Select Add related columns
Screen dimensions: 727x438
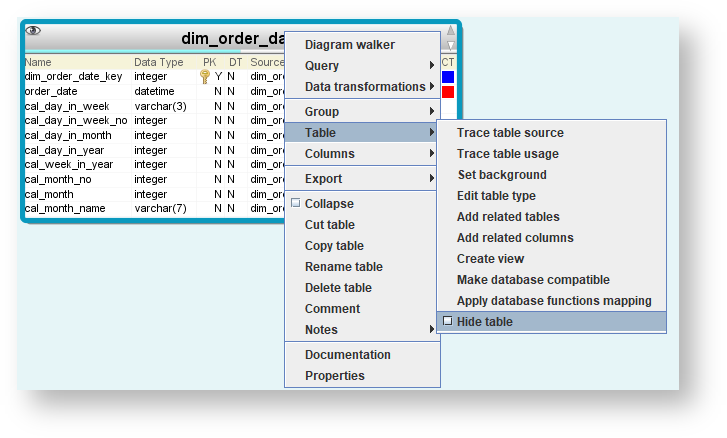tap(551, 238)
